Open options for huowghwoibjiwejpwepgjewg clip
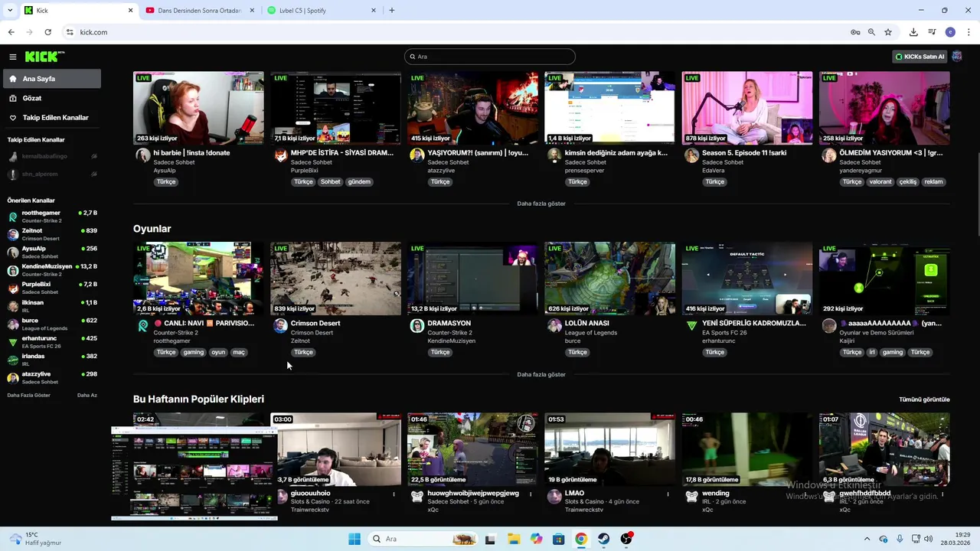980x551 pixels. (531, 494)
